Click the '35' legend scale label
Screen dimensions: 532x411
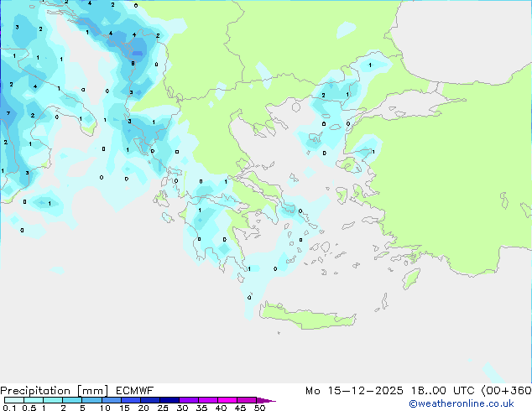pos(201,408)
